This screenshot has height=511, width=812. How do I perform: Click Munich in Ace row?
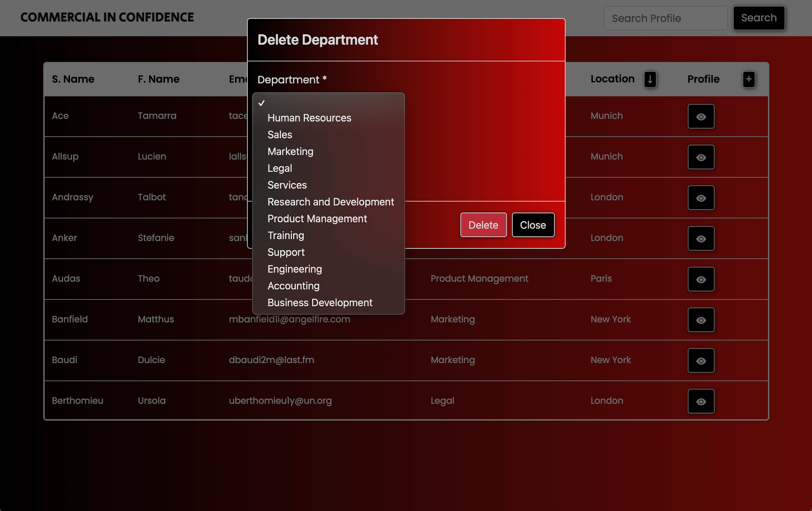[x=607, y=116]
